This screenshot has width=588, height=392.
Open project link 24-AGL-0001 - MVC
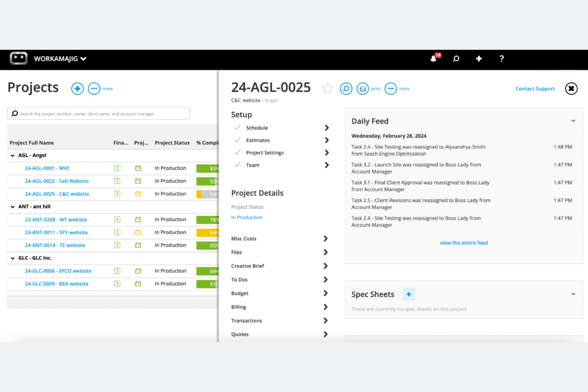tap(47, 168)
